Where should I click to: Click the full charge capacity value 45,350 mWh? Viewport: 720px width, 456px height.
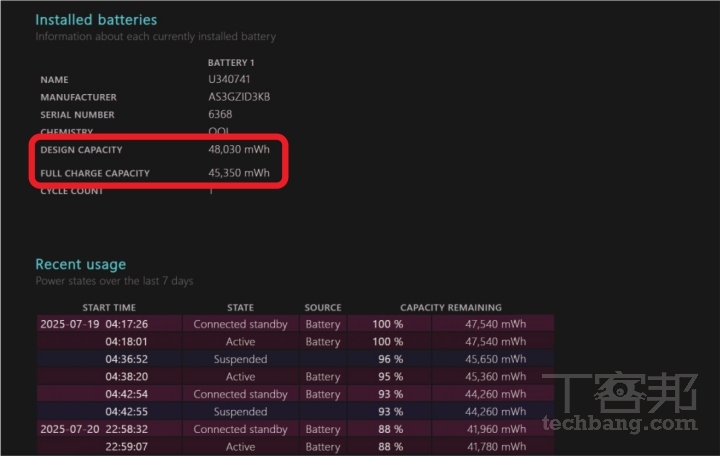coord(238,173)
